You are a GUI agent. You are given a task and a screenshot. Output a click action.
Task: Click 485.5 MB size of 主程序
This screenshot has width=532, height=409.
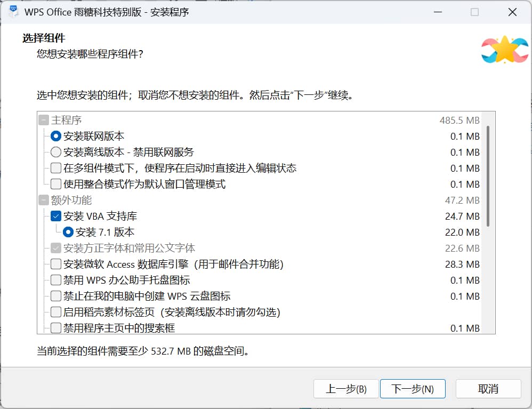point(460,121)
